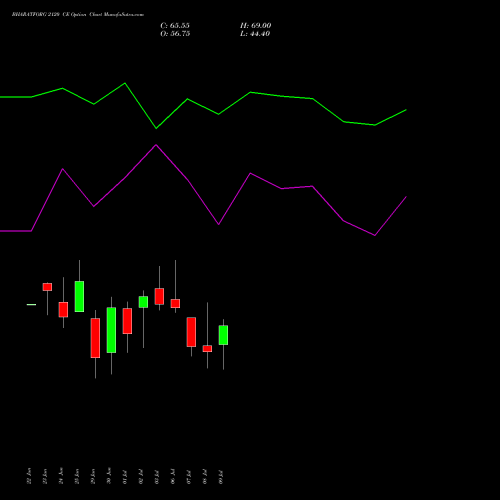Viewport: 500px width, 500px height.
Task: Click the '02 Jul' date label
Action: [141, 477]
